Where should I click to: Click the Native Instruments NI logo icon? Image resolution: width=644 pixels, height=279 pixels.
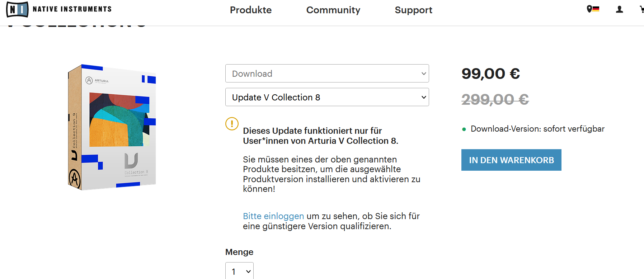tap(17, 9)
